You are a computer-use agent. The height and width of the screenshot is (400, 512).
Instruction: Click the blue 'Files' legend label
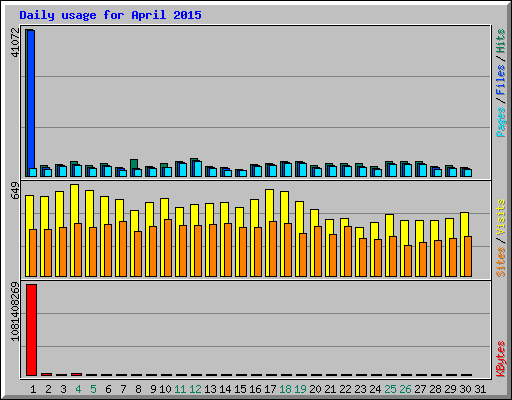point(501,79)
